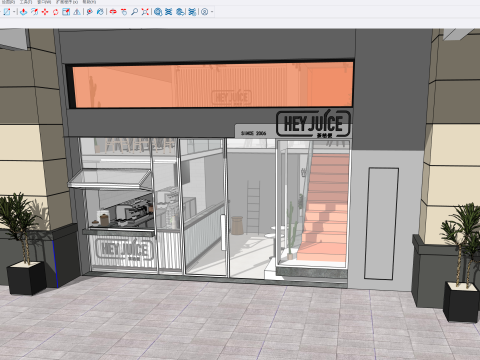Select the HEY JUICE sign on the facade
Screen dimensions: 480x360
313,123
